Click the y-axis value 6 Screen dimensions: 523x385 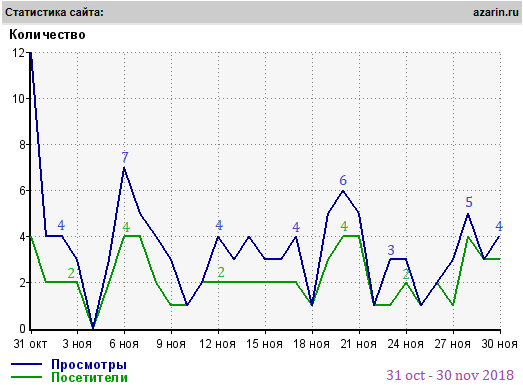click(x=22, y=191)
